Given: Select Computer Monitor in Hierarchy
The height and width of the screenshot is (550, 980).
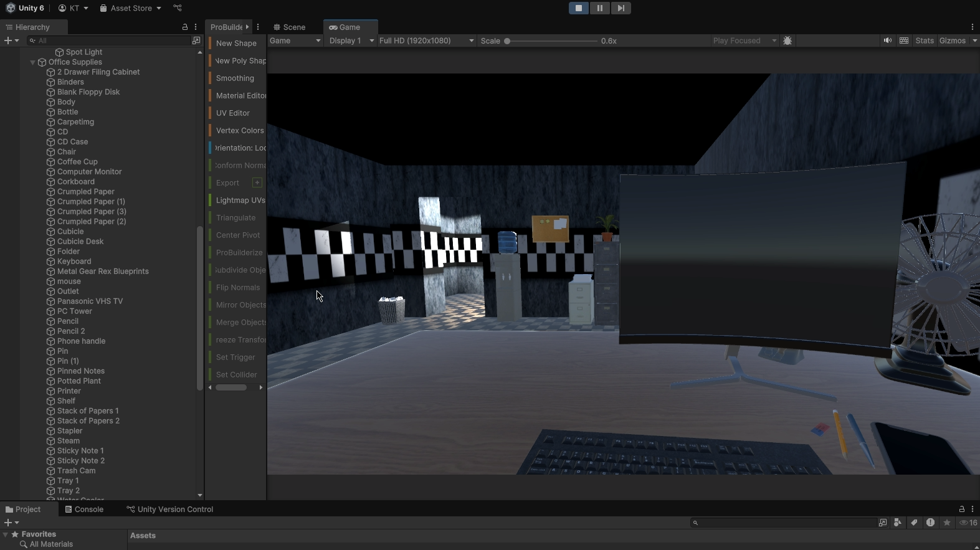Looking at the screenshot, I should pos(90,171).
